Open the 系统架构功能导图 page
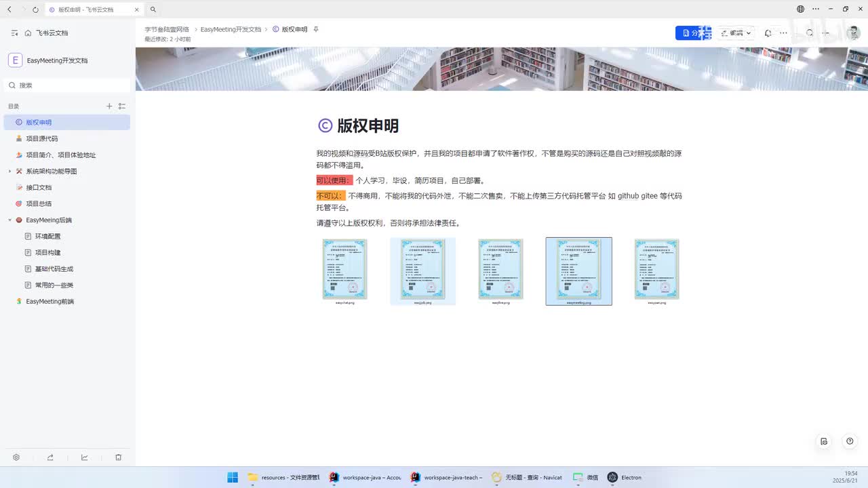This screenshot has height=488, width=868. (x=52, y=171)
